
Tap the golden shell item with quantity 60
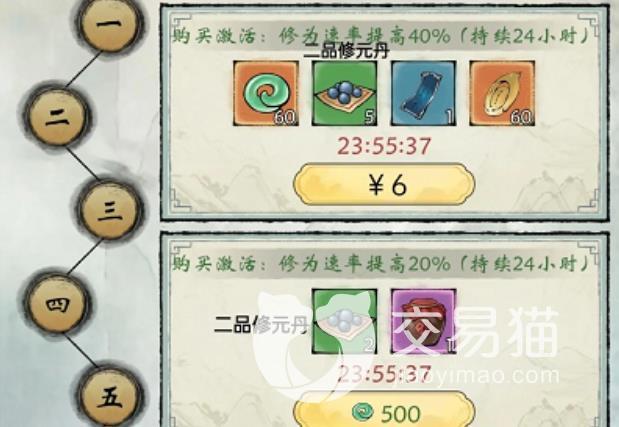click(502, 94)
